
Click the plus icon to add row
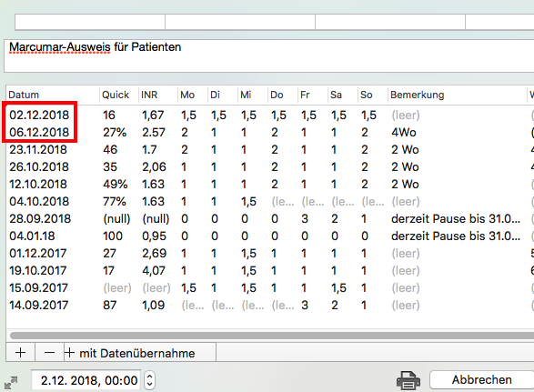[x=20, y=353]
